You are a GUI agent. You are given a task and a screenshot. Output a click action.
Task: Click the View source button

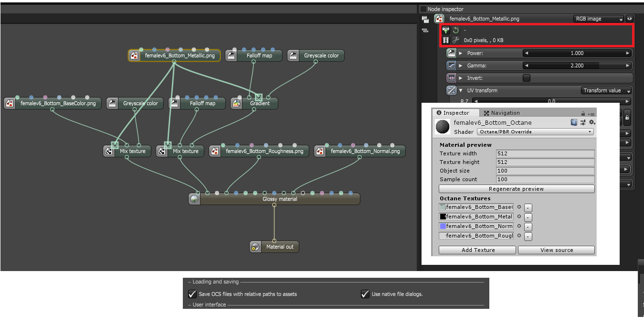(x=557, y=250)
